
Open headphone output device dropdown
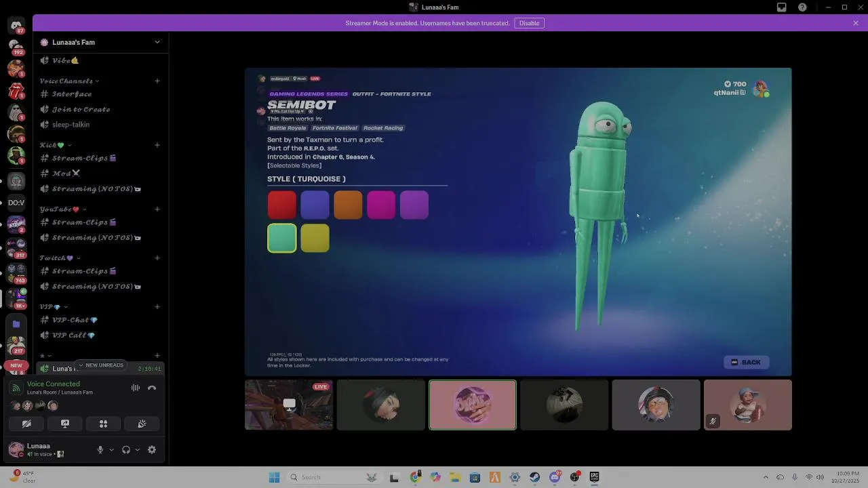coord(137,449)
